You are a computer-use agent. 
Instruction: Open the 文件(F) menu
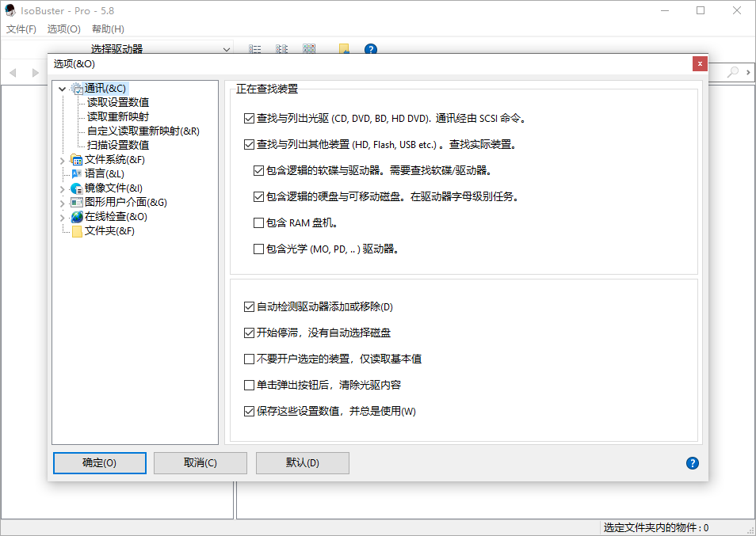pos(21,29)
